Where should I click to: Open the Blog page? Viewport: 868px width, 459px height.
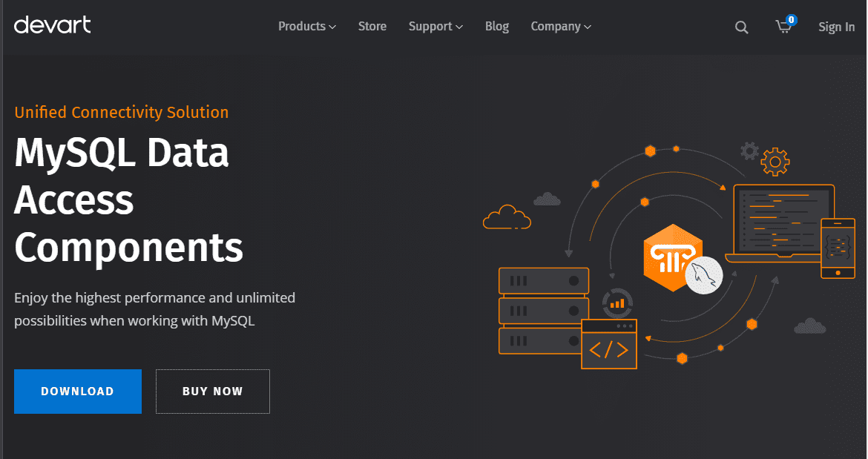coord(496,27)
